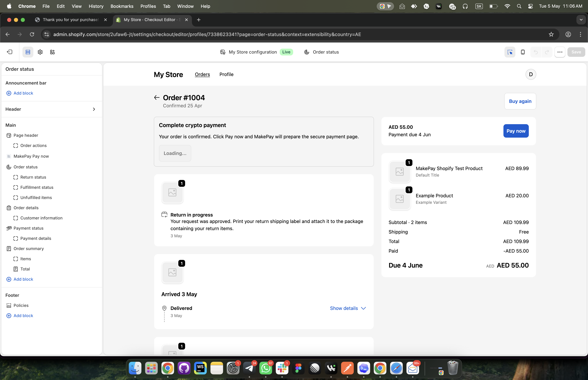Open the Order status page selector
588x380 pixels.
point(322,52)
